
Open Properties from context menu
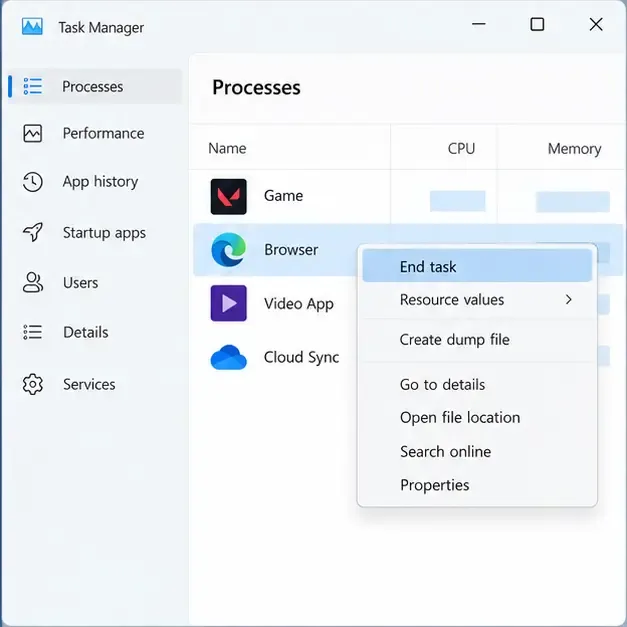coord(477,485)
